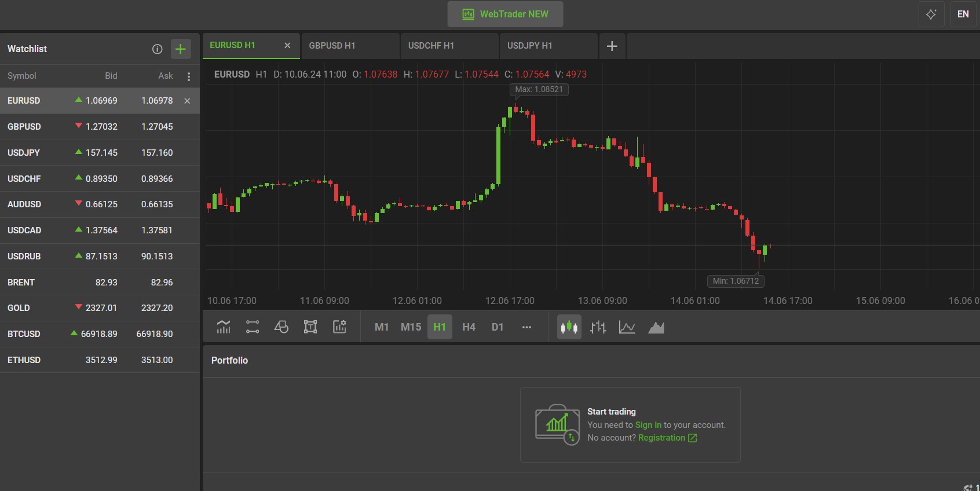Select BTCUSD row in Watchlist
The width and height of the screenshot is (980, 491).
[x=100, y=334]
